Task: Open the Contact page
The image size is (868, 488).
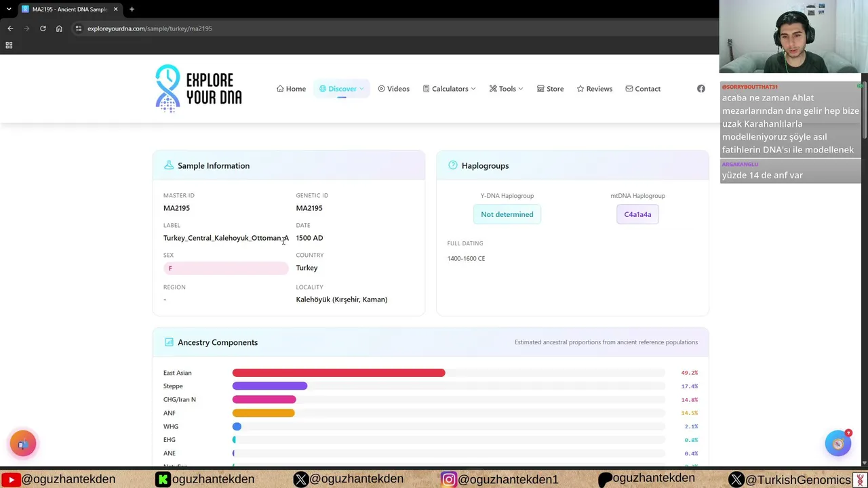Action: point(643,89)
